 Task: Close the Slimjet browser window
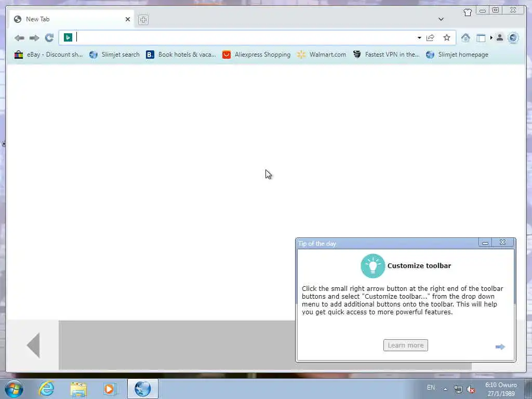click(x=513, y=10)
